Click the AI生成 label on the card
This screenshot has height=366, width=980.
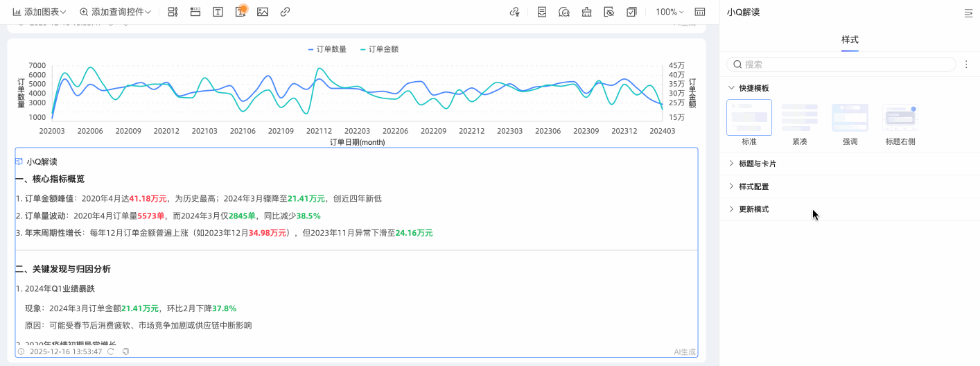tap(684, 351)
